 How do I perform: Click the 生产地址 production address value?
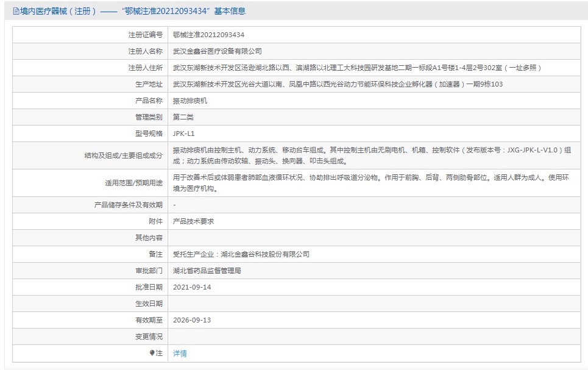pyautogui.click(x=338, y=84)
